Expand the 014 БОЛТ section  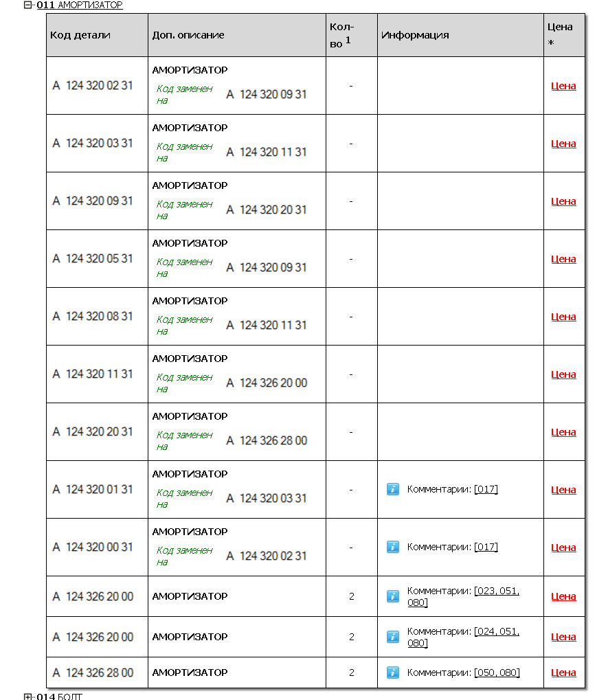click(27, 697)
